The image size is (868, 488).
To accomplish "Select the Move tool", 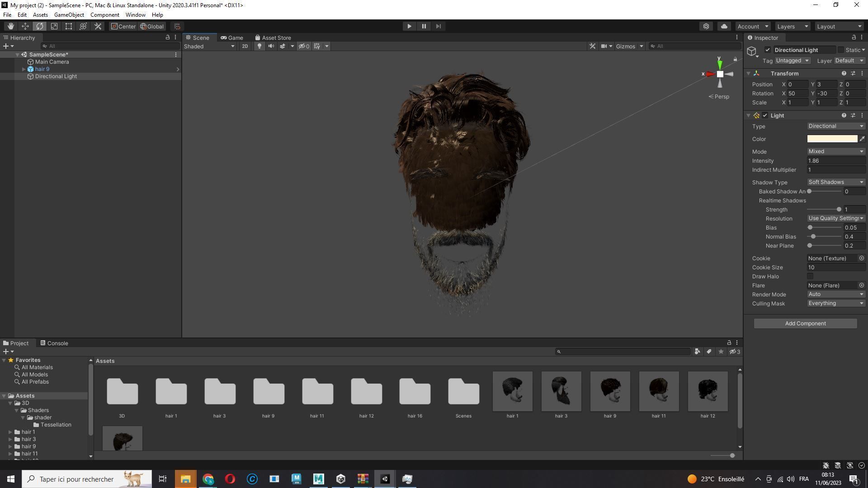I will pyautogui.click(x=25, y=26).
